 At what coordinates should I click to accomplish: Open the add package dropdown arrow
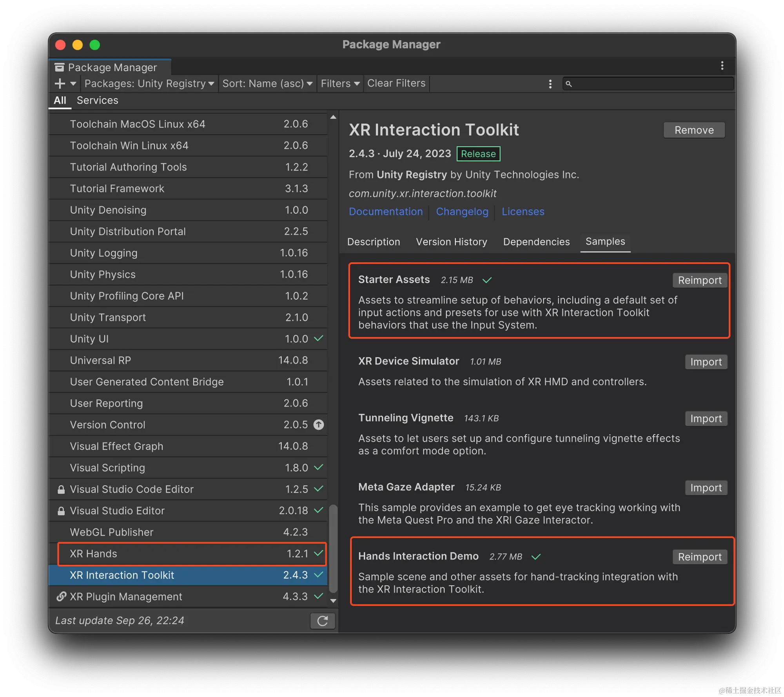(x=73, y=83)
